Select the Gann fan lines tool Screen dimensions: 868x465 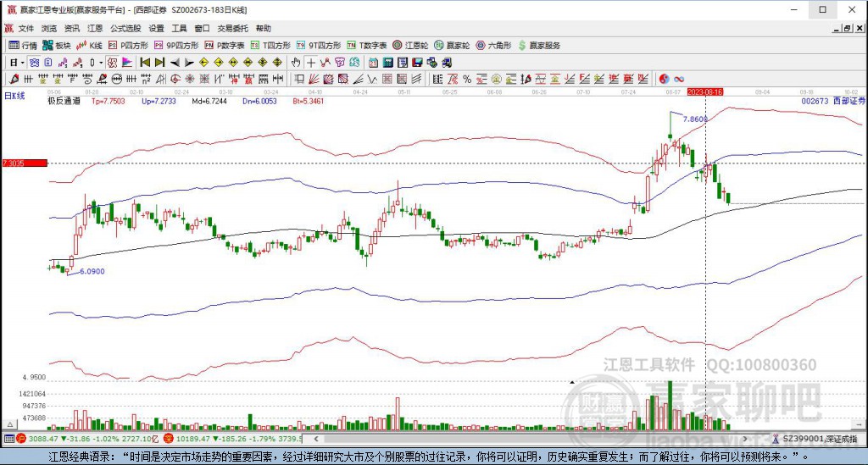(314, 79)
